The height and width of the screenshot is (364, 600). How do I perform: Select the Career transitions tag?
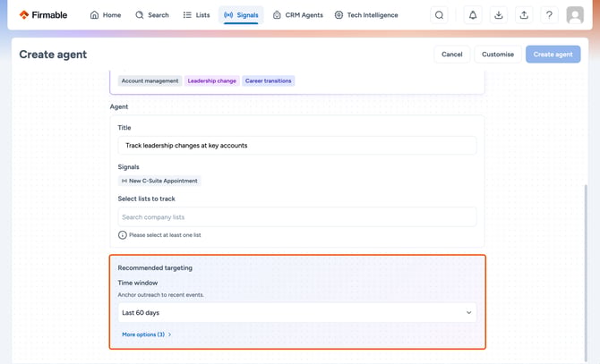tap(269, 81)
